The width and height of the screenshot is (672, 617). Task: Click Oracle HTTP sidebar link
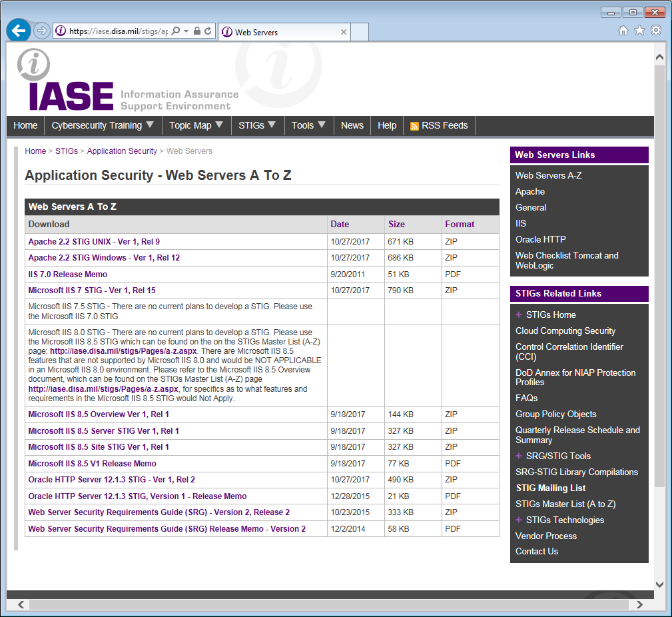point(540,239)
